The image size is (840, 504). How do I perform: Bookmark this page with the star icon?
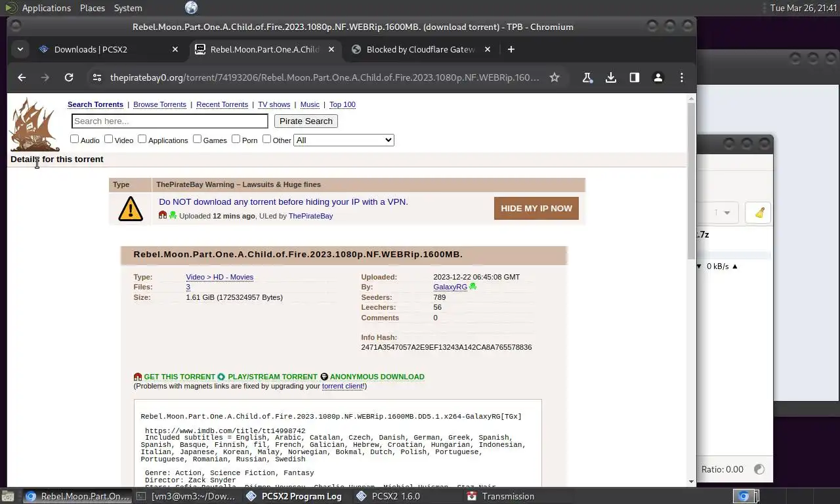tap(555, 77)
